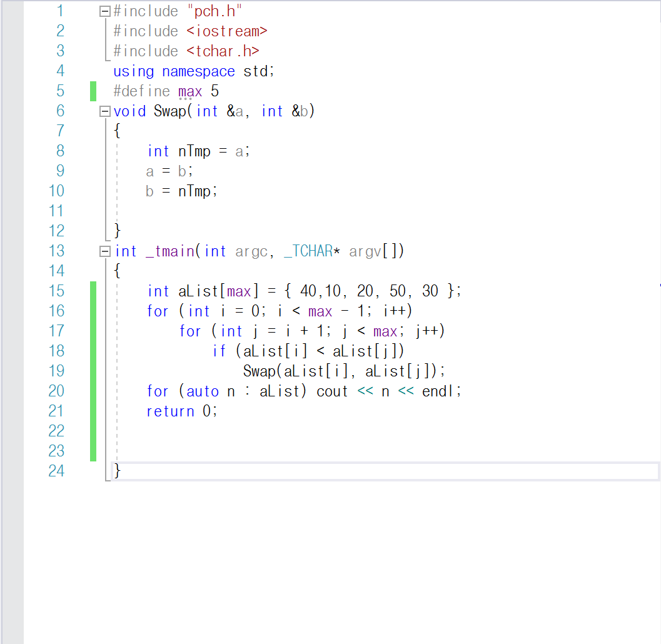This screenshot has height=644, width=661.
Task: Click line number 15 in the gutter
Action: [56, 291]
